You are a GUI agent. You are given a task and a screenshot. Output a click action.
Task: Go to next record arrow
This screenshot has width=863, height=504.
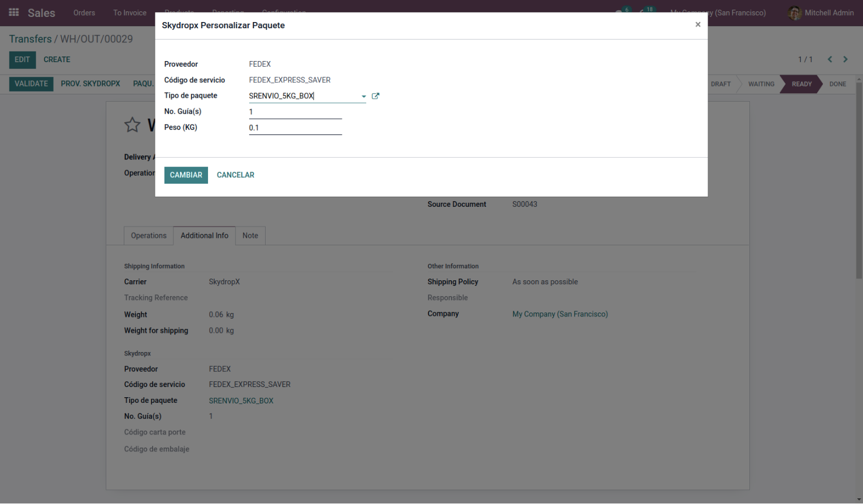845,59
